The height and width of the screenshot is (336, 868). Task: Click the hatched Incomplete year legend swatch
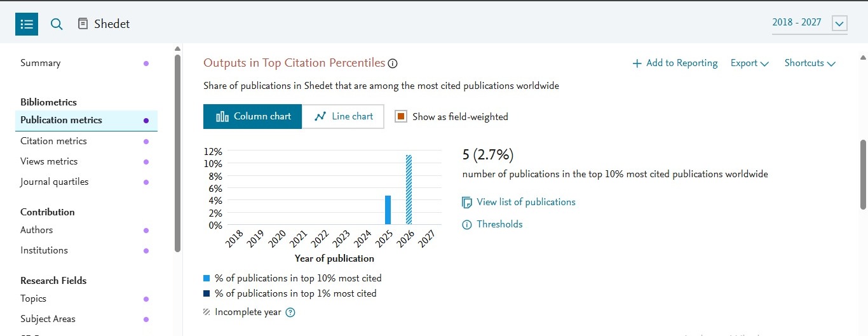coord(207,312)
